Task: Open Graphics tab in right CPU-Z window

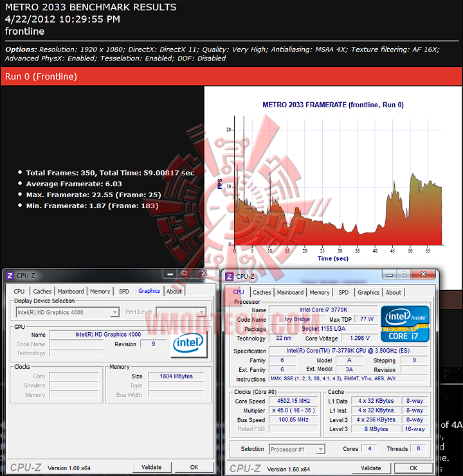Action: [x=368, y=292]
